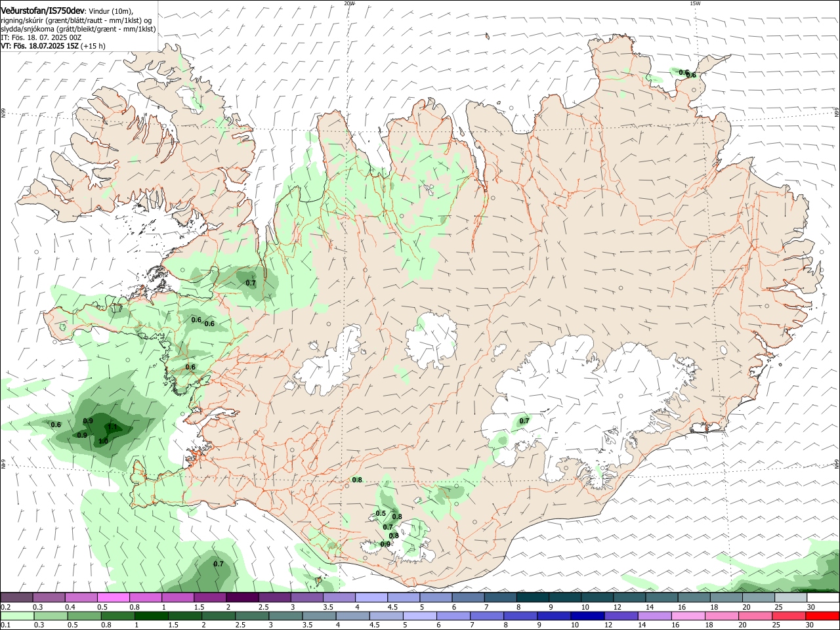The width and height of the screenshot is (840, 630).
Task: Select upper-row white swatch after 30
Action: pyautogui.click(x=823, y=597)
